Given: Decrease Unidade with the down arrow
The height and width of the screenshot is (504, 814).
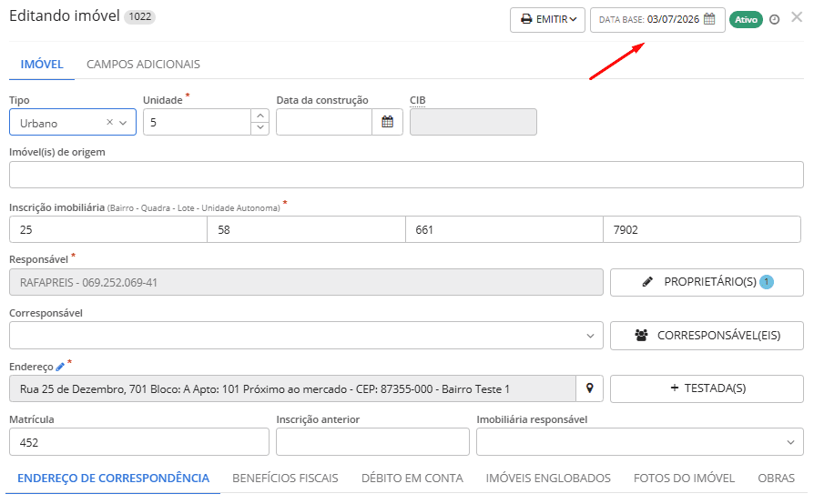Looking at the screenshot, I should 260,128.
